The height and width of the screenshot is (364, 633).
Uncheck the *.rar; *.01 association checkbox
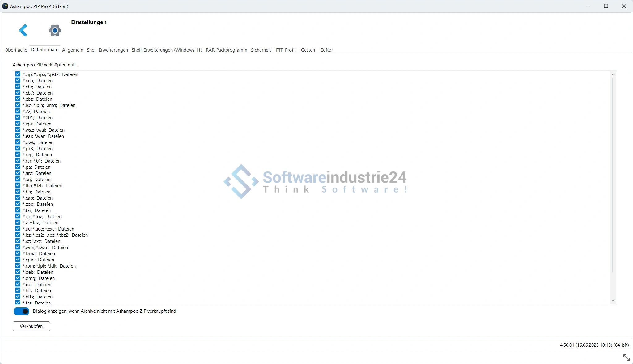pos(18,161)
